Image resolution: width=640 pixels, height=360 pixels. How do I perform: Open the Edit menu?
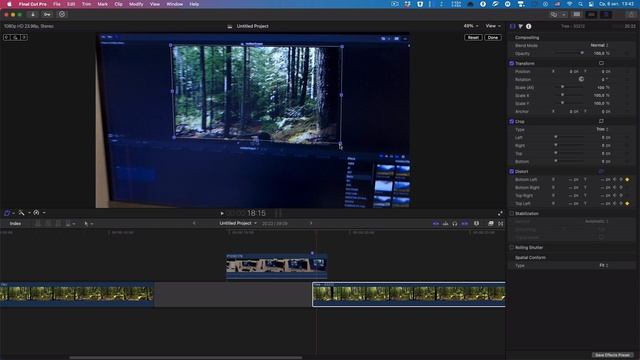[x=71, y=4]
